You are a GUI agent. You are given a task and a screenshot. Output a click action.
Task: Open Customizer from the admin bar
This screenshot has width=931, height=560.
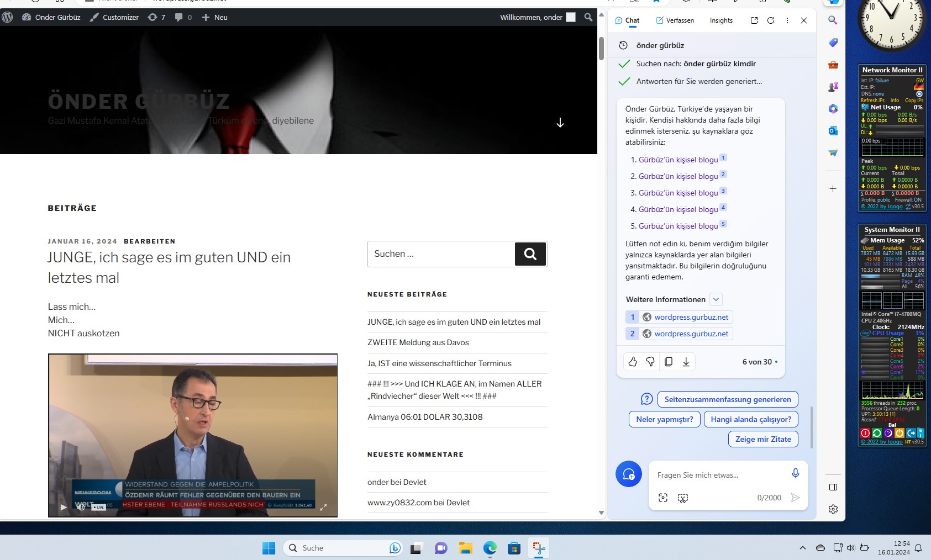pos(114,17)
